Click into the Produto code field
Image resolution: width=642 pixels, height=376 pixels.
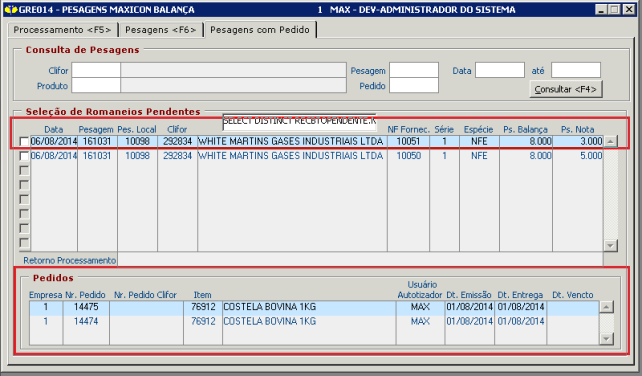click(x=96, y=85)
